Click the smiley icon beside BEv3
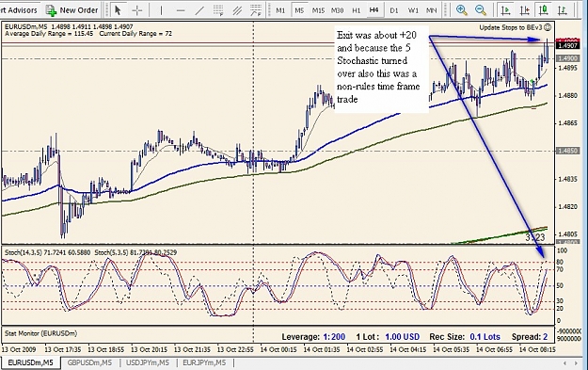588x370 pixels. [548, 27]
